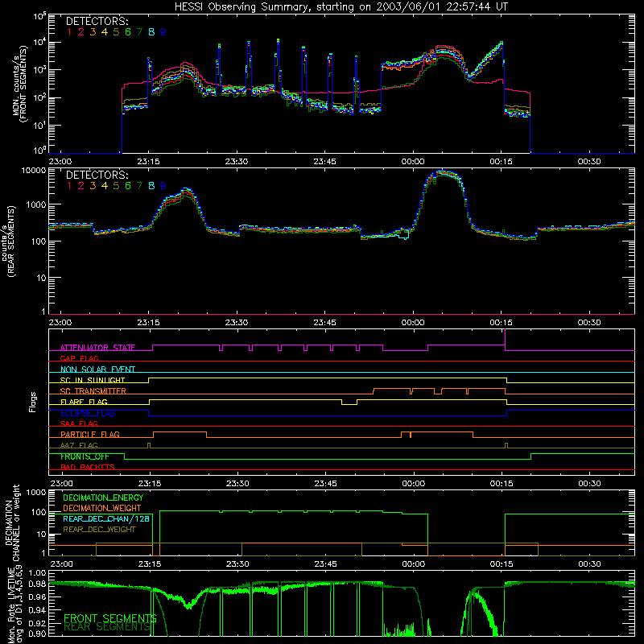This screenshot has height=644, width=644.
Task: Select olive detector 5 in front segments legend
Action: pyautogui.click(x=116, y=32)
